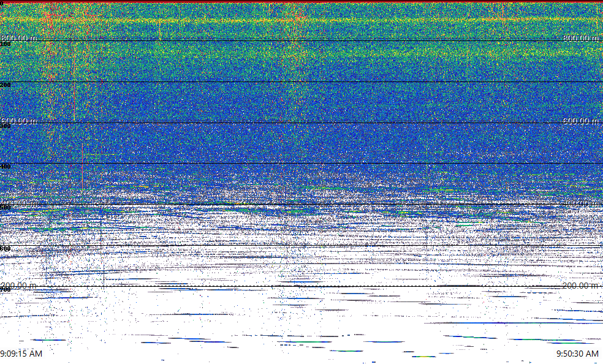Select the left-side 200.00 m range label
603x364 pixels.
click(x=19, y=286)
